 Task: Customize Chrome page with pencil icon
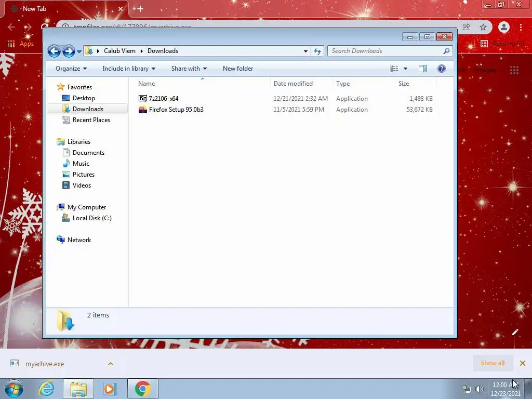coord(515,332)
